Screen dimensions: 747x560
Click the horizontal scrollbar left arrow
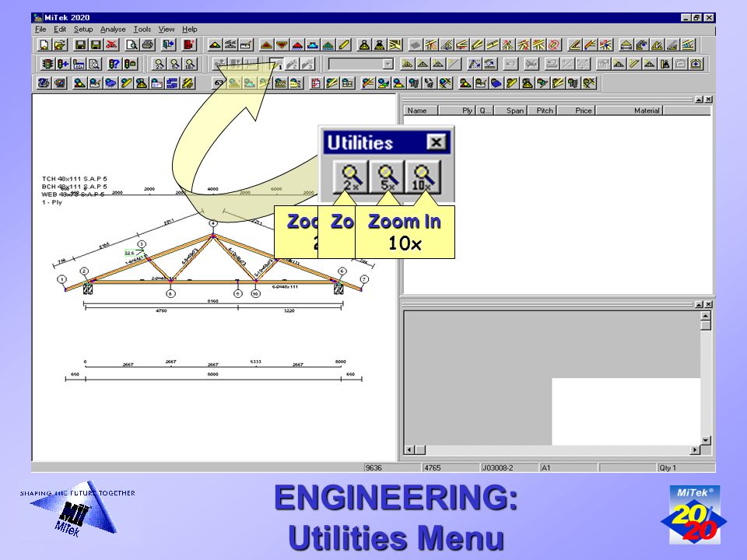pos(409,450)
